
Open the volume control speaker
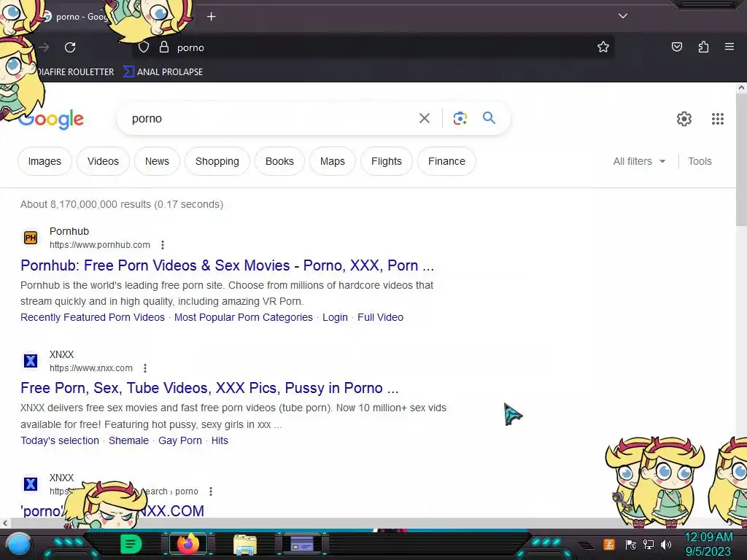point(666,544)
